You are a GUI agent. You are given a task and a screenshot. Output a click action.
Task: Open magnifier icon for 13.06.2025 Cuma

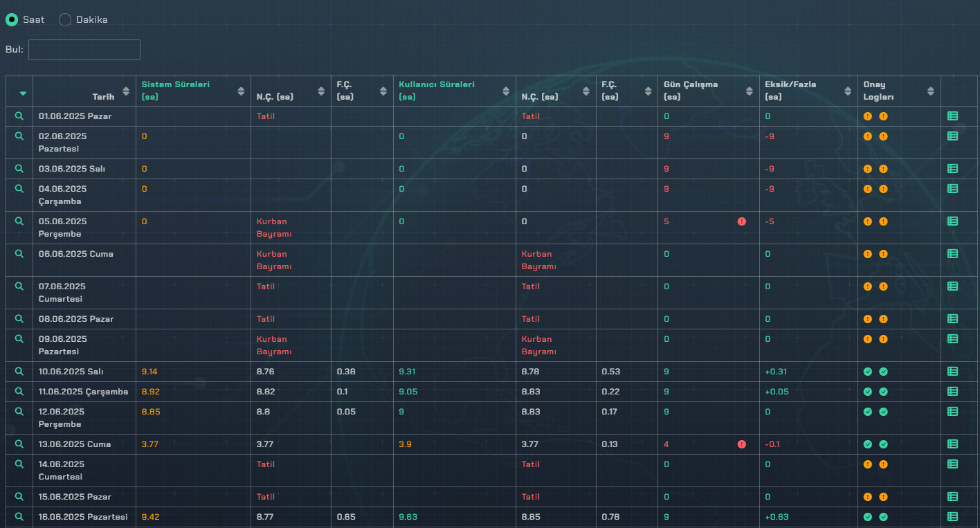point(19,444)
